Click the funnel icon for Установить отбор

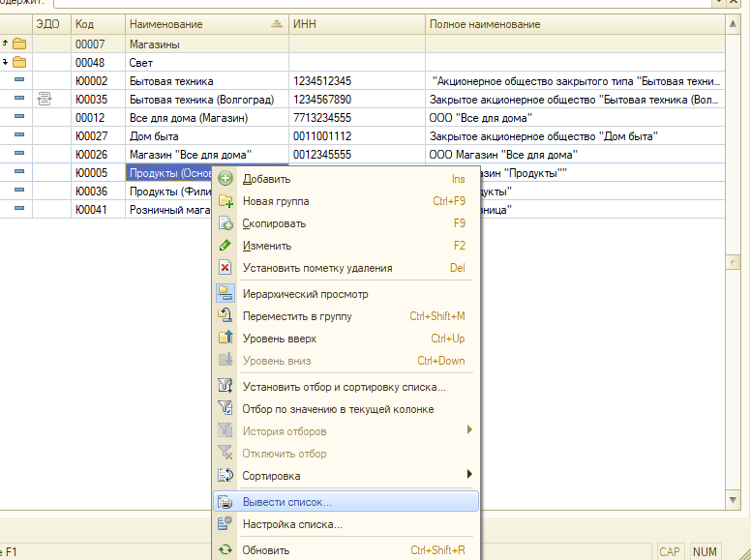click(225, 386)
